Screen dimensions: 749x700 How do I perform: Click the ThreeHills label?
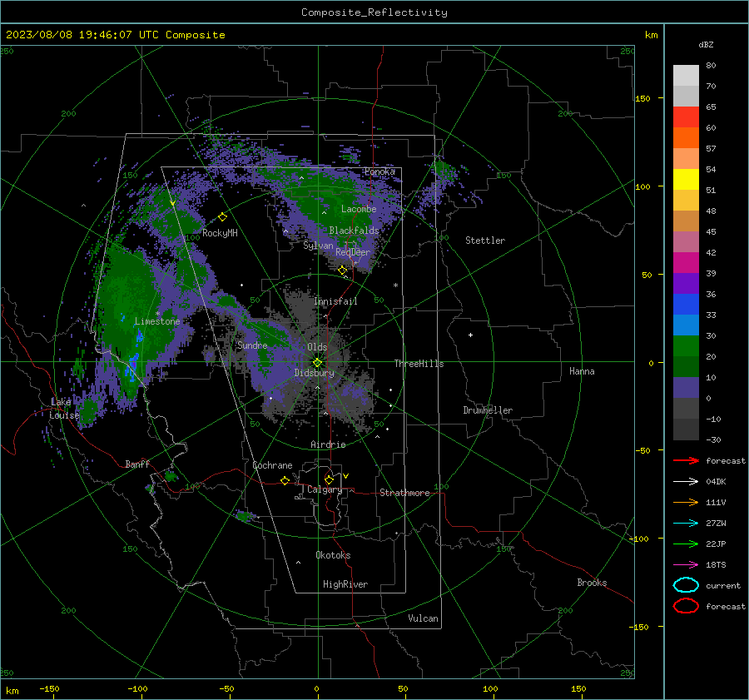pos(419,364)
